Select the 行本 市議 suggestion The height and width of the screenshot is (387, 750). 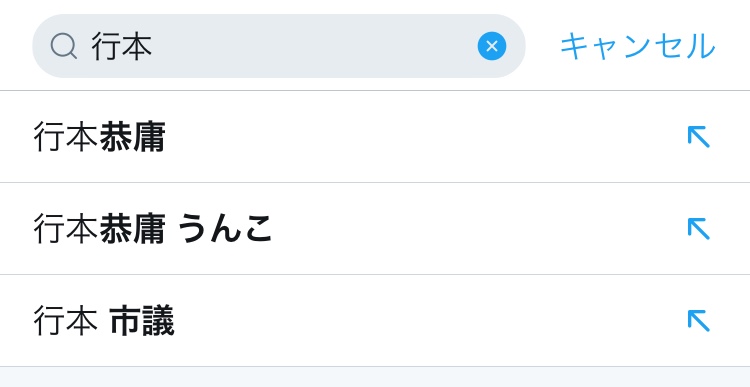click(x=375, y=321)
